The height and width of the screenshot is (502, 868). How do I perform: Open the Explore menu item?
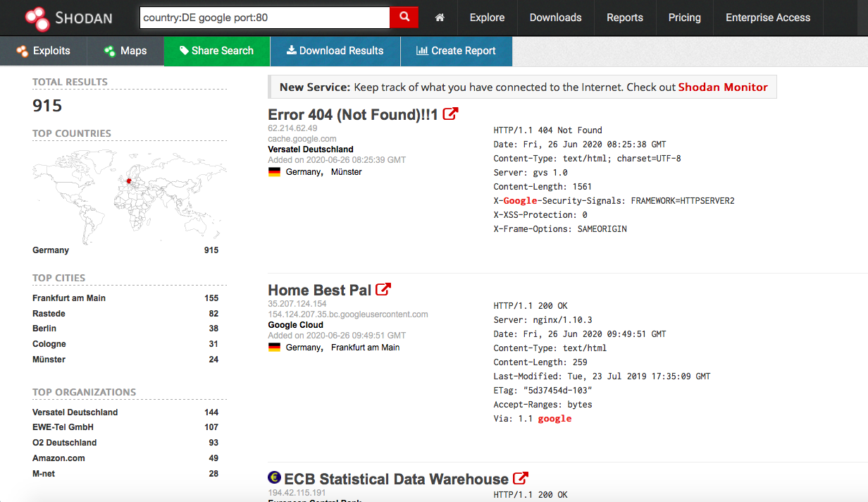click(x=488, y=18)
